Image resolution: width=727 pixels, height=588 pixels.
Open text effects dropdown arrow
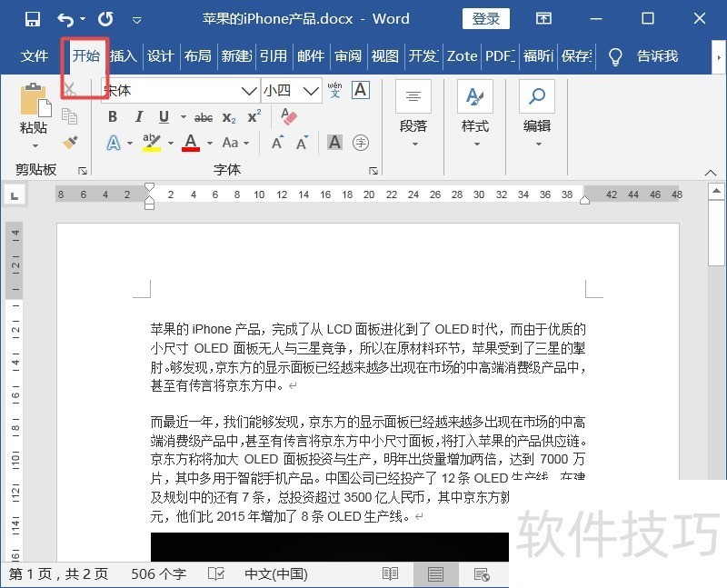(x=130, y=143)
